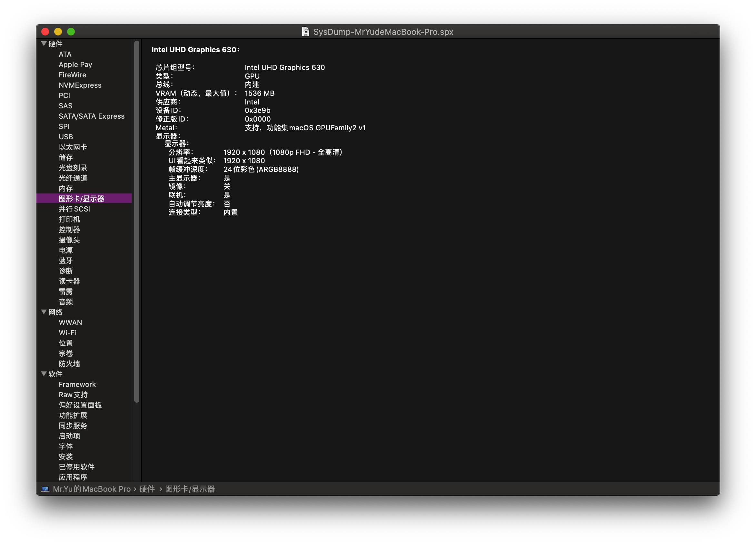756x543 pixels.
Task: Click 硬件 in the bottom path bar
Action: (x=147, y=489)
